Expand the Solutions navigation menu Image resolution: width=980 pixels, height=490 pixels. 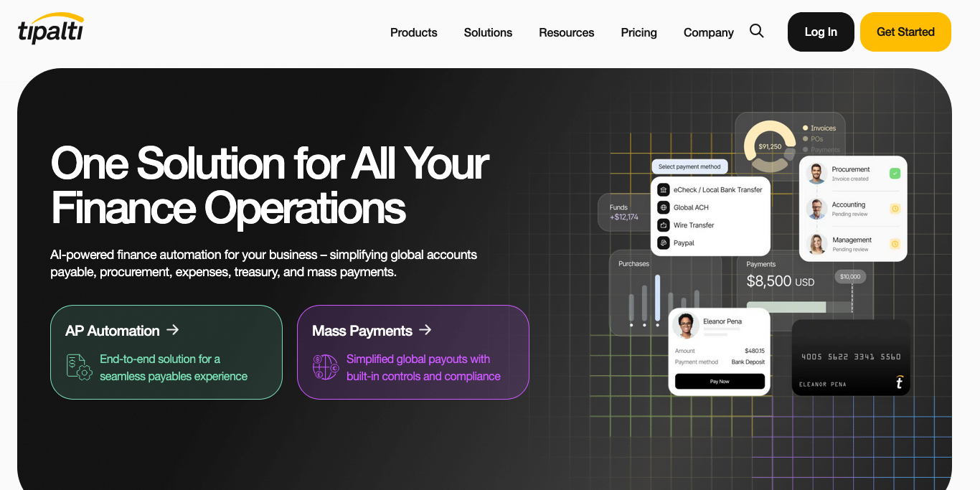click(x=488, y=32)
